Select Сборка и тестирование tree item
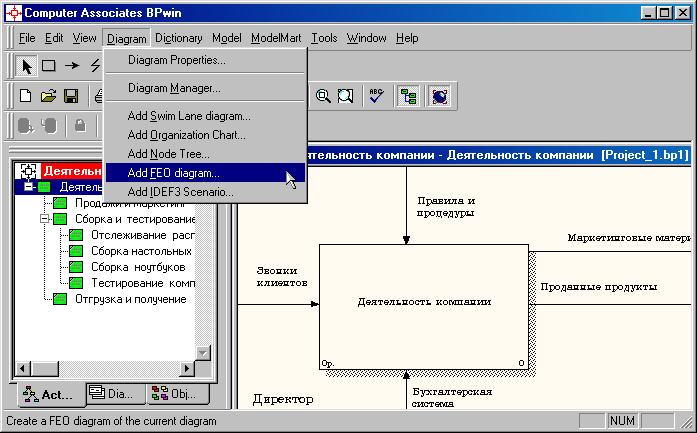 pyautogui.click(x=135, y=219)
